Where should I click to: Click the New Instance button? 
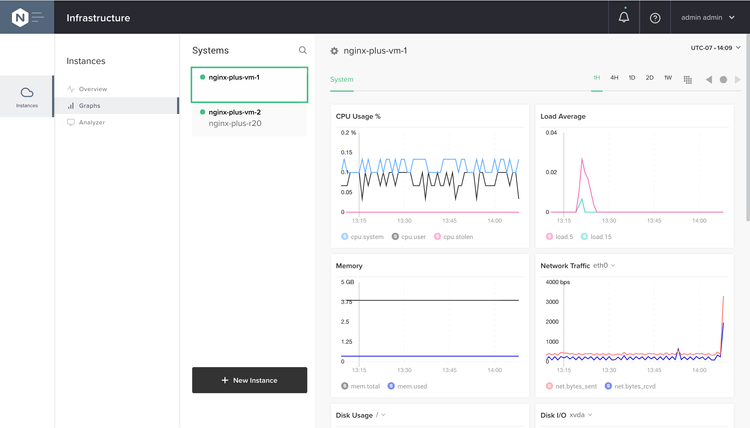(249, 380)
